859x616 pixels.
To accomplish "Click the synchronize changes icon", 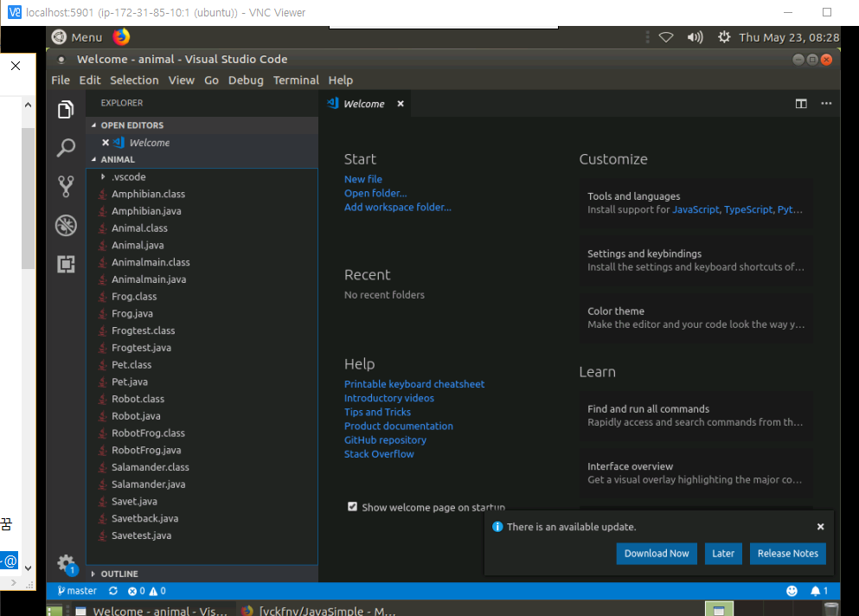I will (x=113, y=591).
